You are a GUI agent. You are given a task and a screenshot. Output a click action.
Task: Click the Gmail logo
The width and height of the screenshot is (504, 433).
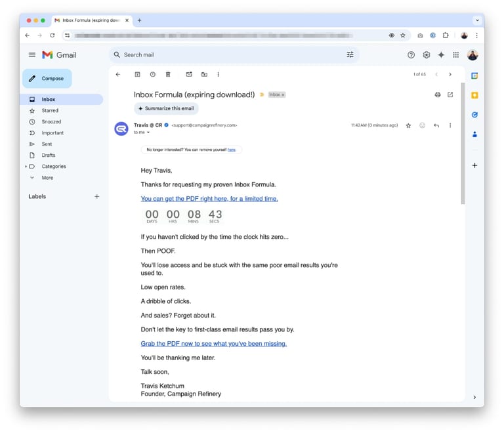pos(59,55)
